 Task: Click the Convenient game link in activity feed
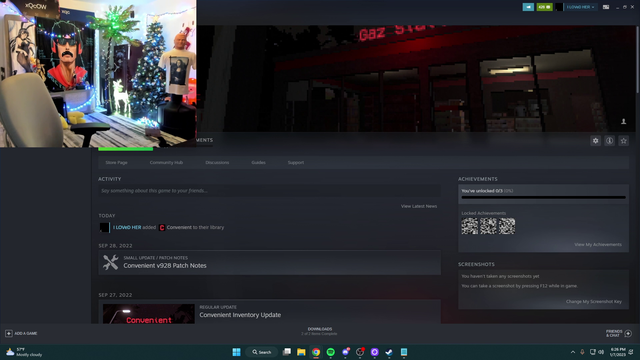tap(179, 227)
